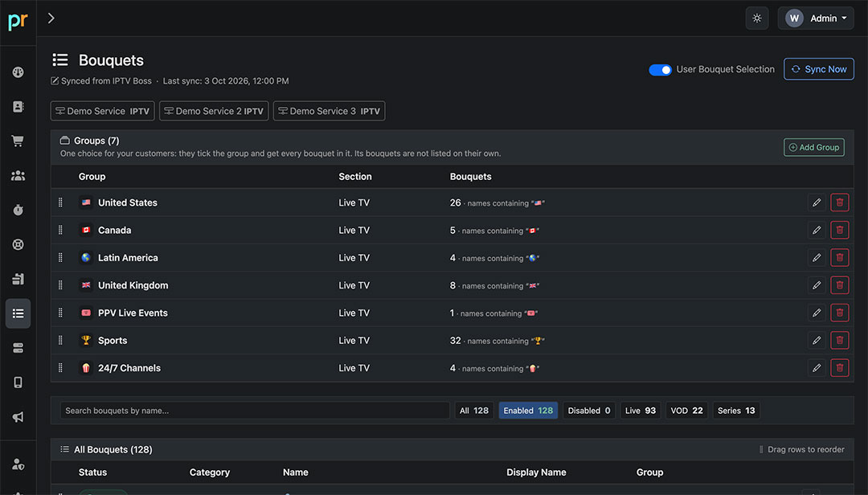Click the Add Group button
The width and height of the screenshot is (868, 495).
[813, 147]
